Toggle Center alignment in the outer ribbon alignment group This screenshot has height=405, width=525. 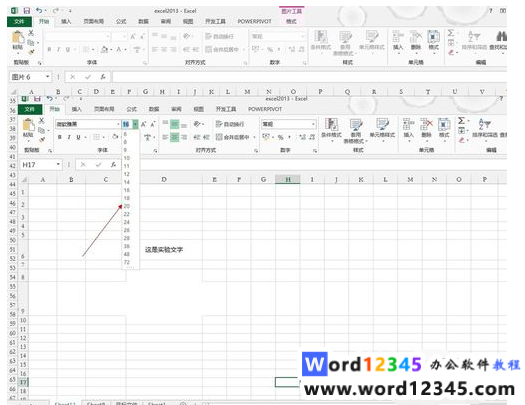pos(164,50)
